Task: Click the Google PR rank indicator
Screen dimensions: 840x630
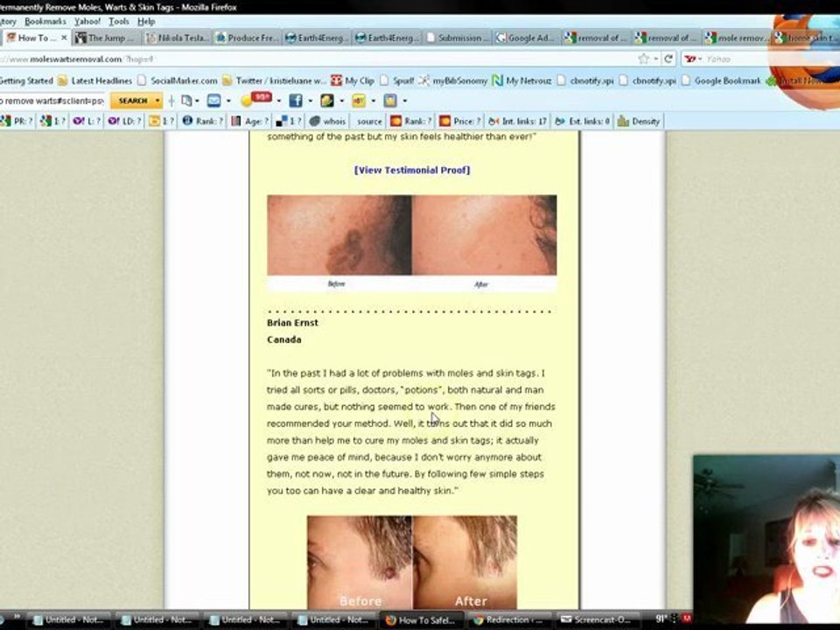Action: [17, 121]
